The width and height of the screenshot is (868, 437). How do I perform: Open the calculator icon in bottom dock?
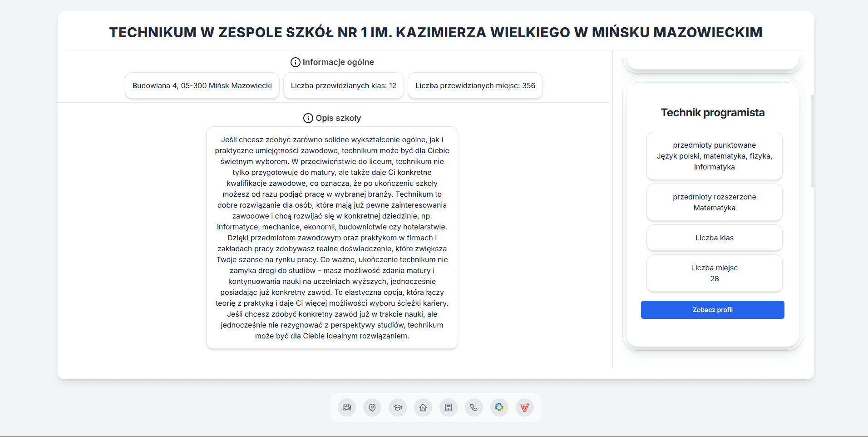(x=449, y=407)
